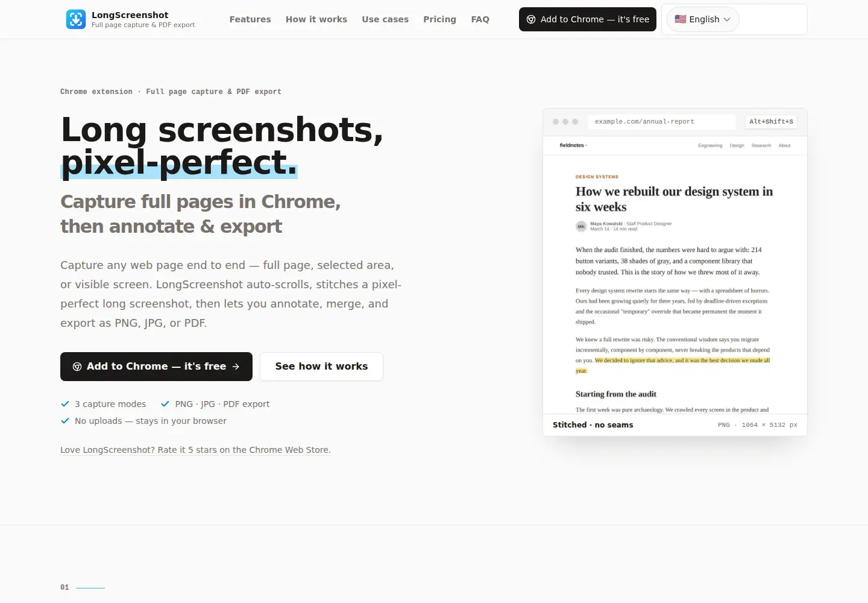
Task: Click example.com/annual-report address field in mockup
Action: click(661, 122)
